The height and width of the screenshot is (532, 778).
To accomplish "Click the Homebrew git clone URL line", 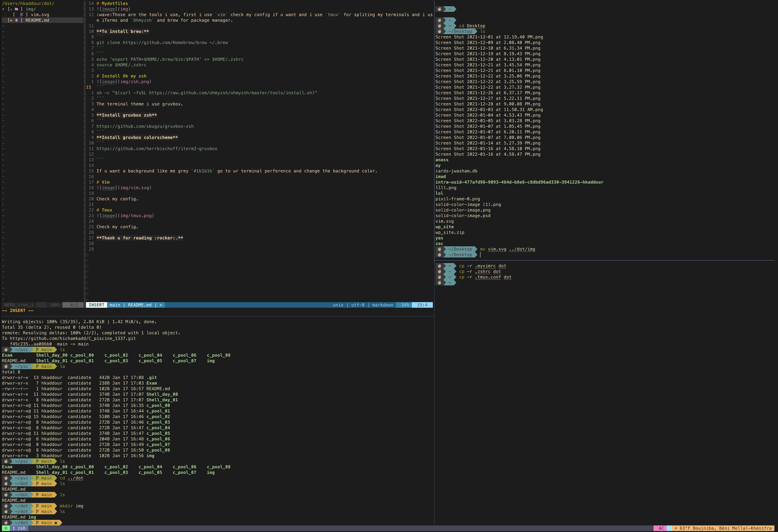I will point(162,43).
